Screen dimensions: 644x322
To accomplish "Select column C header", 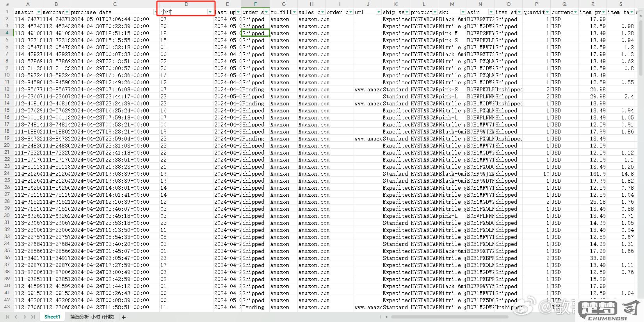I will click(x=115, y=4).
